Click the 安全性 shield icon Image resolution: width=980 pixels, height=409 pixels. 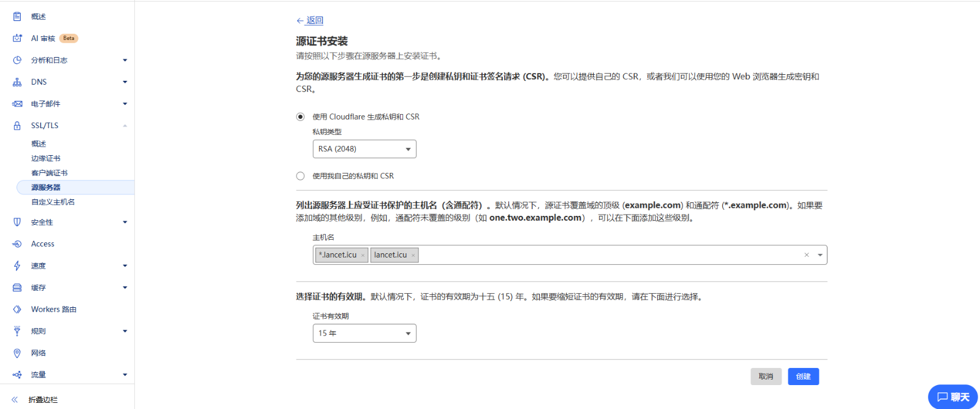pyautogui.click(x=17, y=222)
